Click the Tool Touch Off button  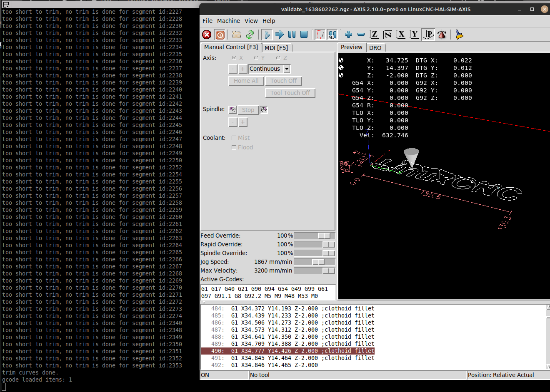(290, 93)
